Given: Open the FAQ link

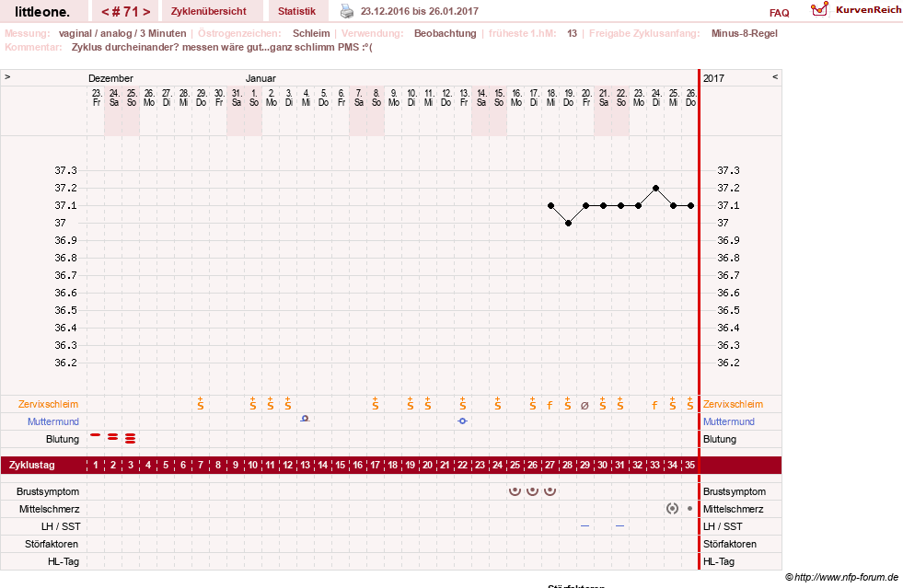Looking at the screenshot, I should [x=779, y=13].
